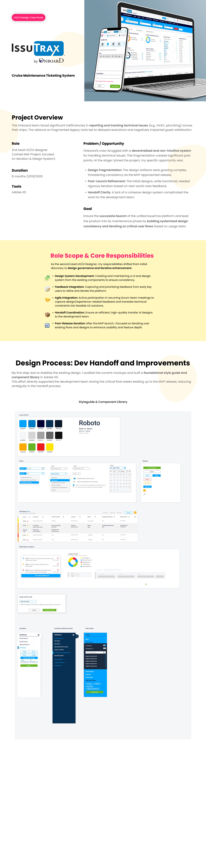Remove the Location 1 filter chip
The width and height of the screenshot is (206, 868).
pos(97,684)
